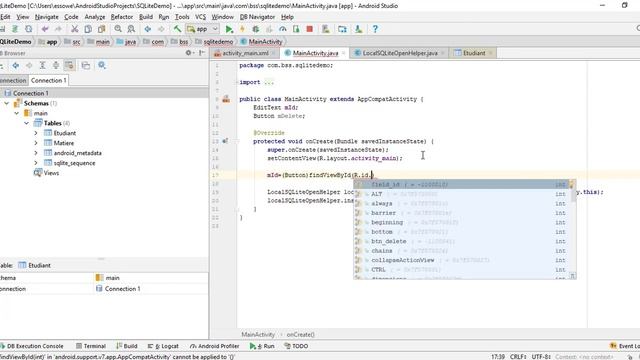The image size is (640, 360).
Task: Choose btn_delete from the completion list
Action: (462, 241)
